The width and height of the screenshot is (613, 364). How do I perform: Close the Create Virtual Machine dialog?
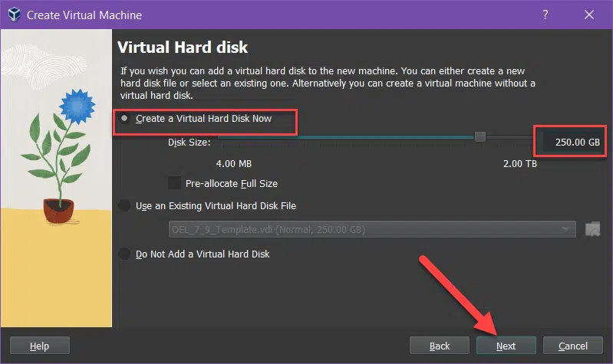[588, 15]
